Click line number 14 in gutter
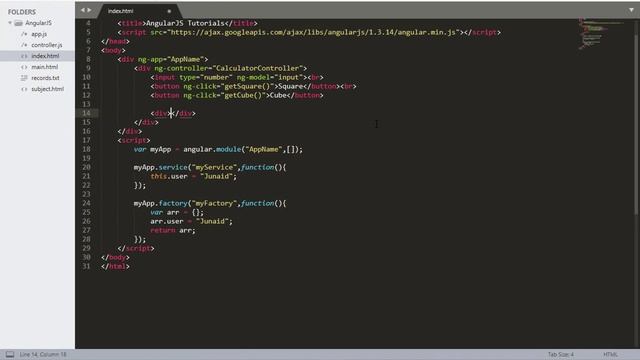The height and width of the screenshot is (360, 640). click(x=86, y=113)
